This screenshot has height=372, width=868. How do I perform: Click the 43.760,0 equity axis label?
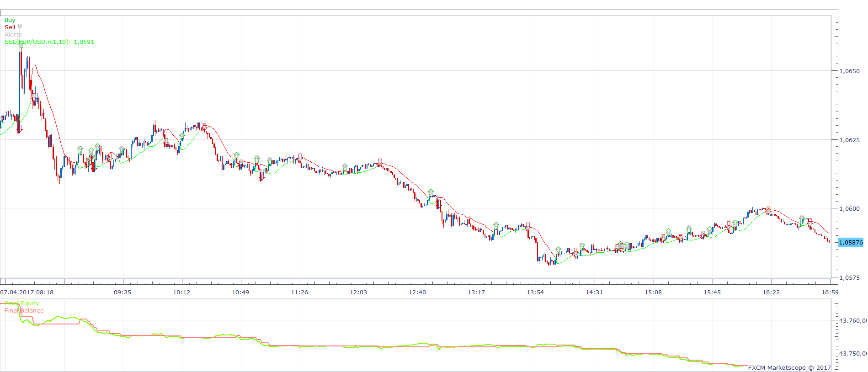point(853,321)
